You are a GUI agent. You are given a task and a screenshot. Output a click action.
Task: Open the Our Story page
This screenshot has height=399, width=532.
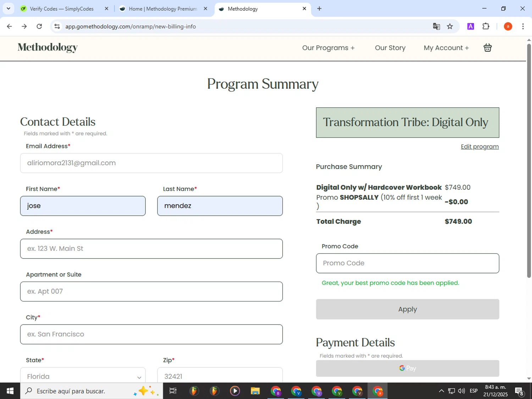[x=390, y=48]
